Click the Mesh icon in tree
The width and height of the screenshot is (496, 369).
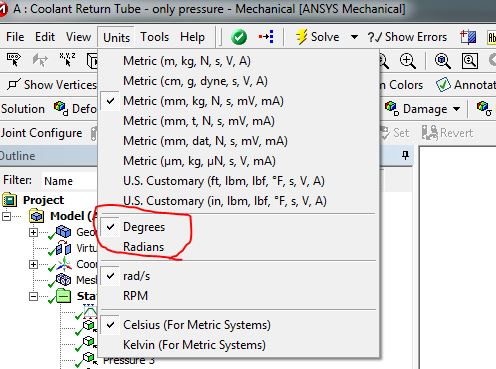[63, 280]
